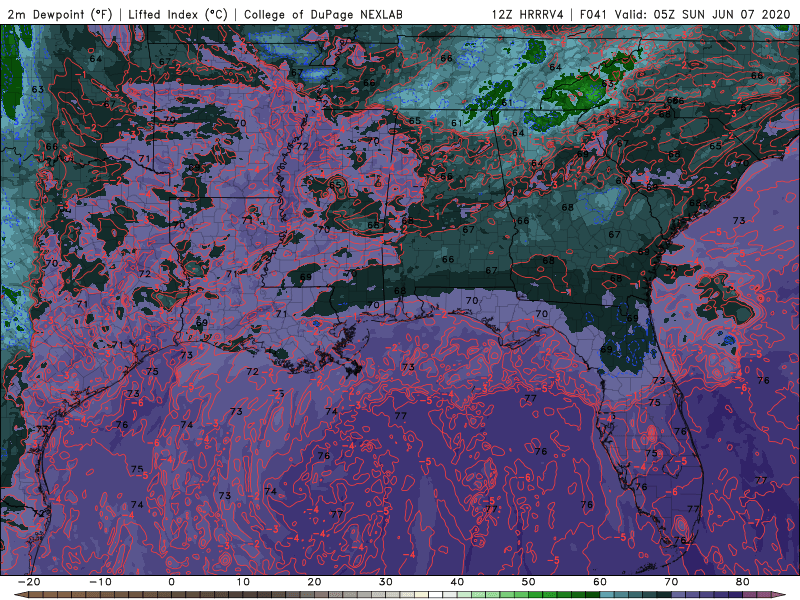Click the 30 label on the color scale

coord(386,582)
